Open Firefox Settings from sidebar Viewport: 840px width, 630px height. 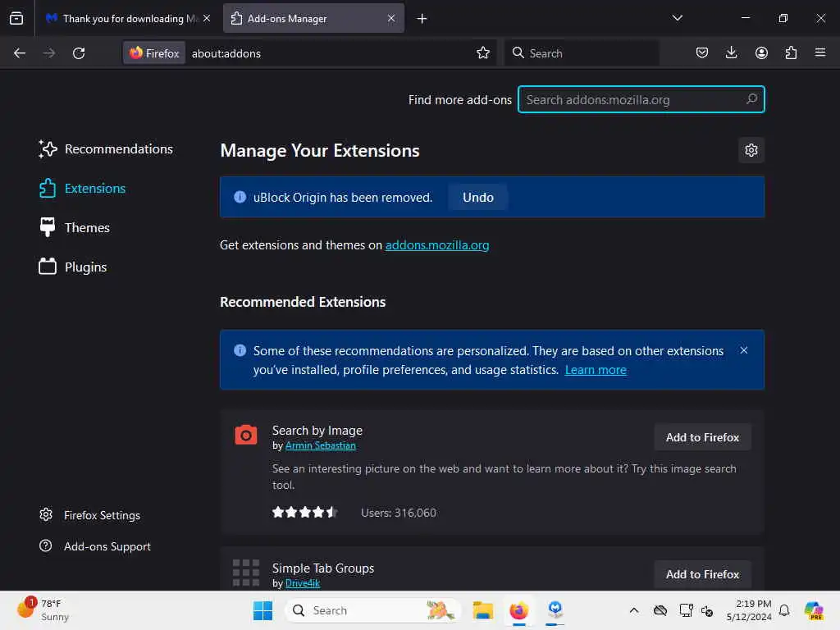coord(90,515)
